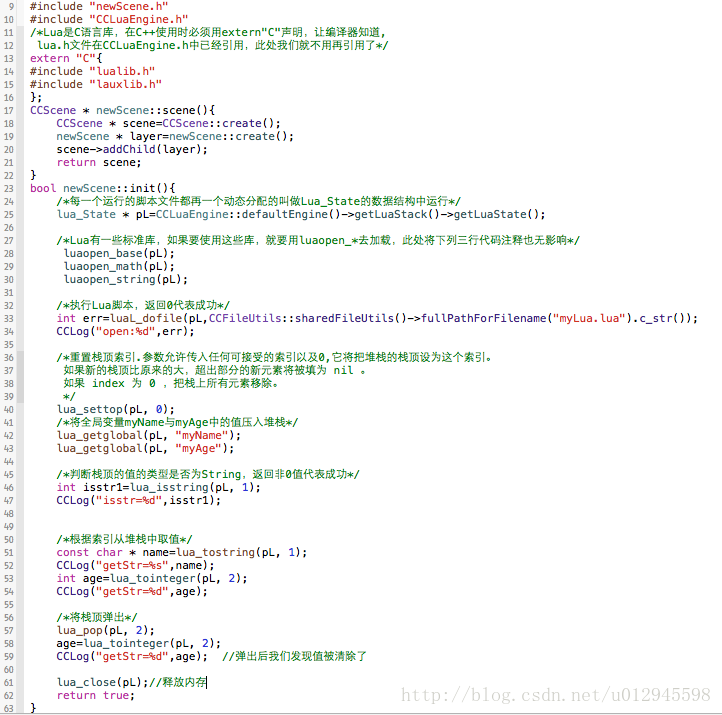Click the luaopen_math(pL); line
The image size is (722, 715).
click(119, 267)
